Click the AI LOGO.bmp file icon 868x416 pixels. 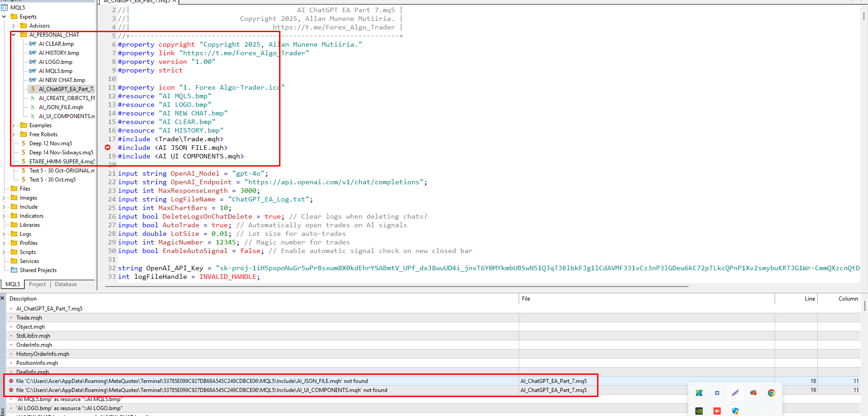33,62
